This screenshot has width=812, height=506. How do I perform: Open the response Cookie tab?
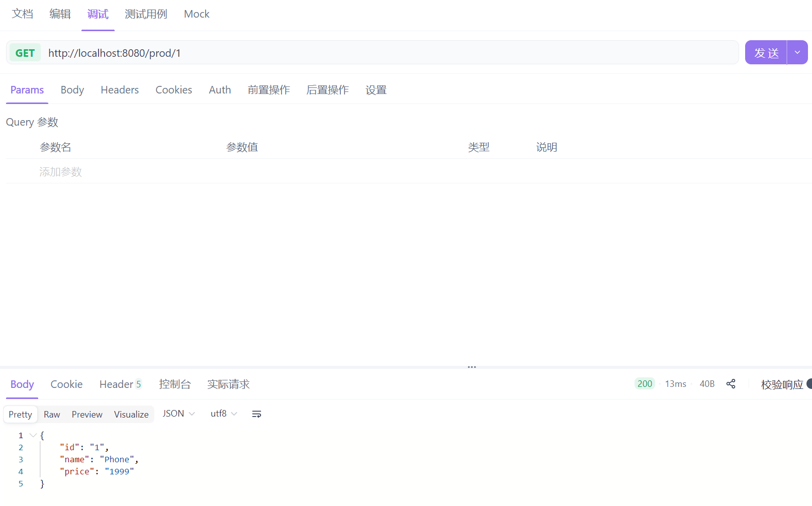point(66,384)
